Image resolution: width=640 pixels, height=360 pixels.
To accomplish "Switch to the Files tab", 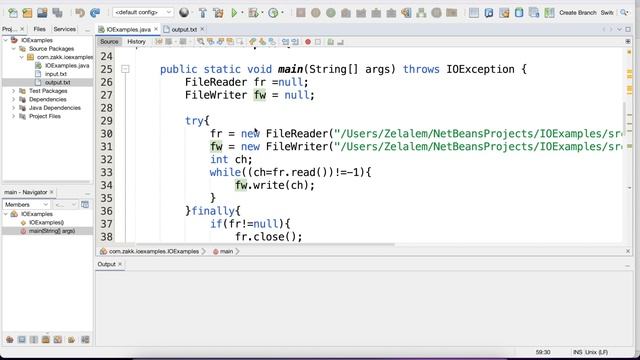I will tap(40, 29).
